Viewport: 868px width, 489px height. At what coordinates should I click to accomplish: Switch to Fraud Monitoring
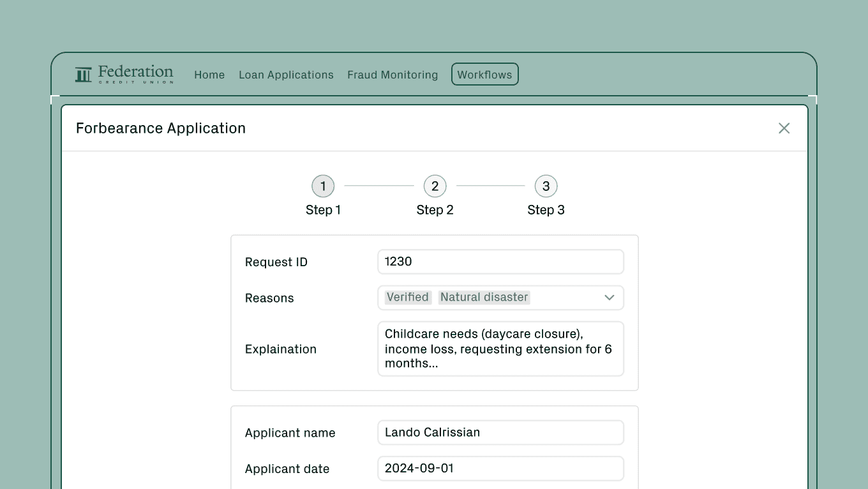pyautogui.click(x=393, y=75)
